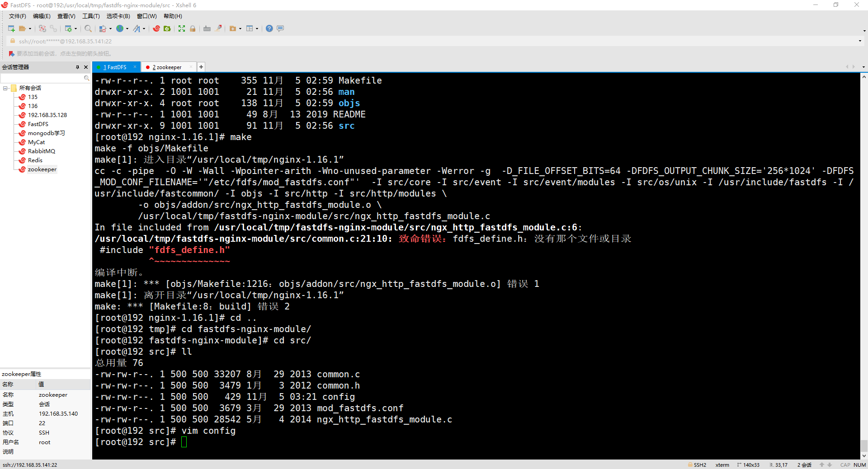
Task: Click the chat feedback bubble icon
Action: [280, 28]
